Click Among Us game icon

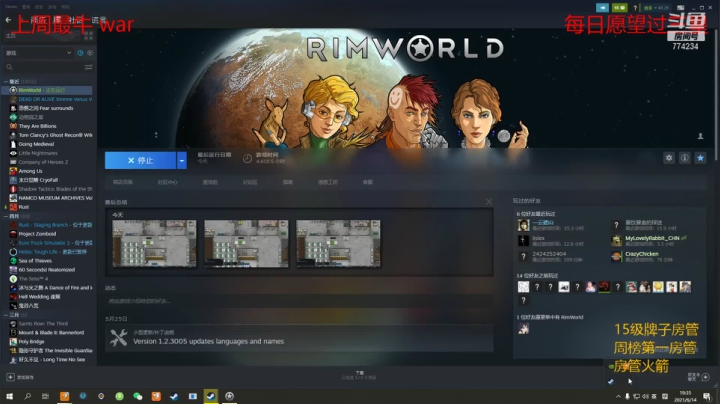click(13, 171)
